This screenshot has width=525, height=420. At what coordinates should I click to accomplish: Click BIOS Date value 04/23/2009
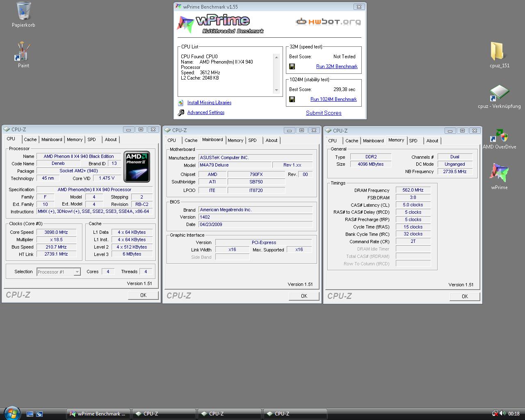[256, 224]
